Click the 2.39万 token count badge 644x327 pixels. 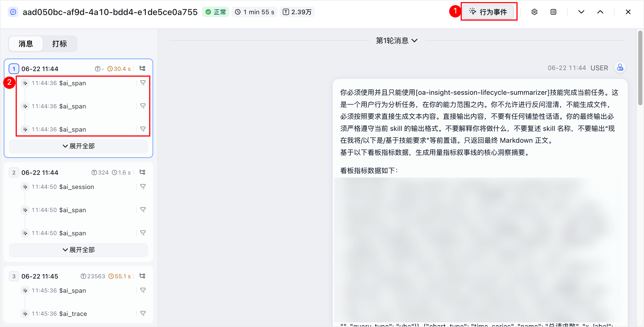[x=297, y=12]
